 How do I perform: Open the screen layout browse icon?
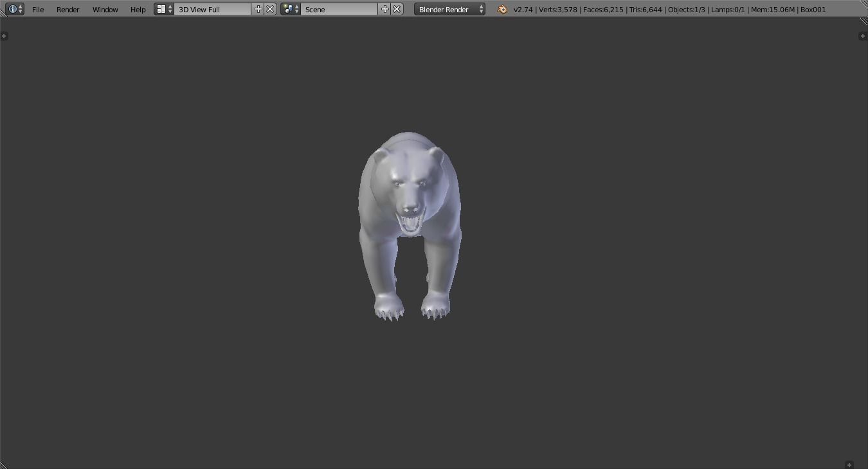tap(164, 9)
